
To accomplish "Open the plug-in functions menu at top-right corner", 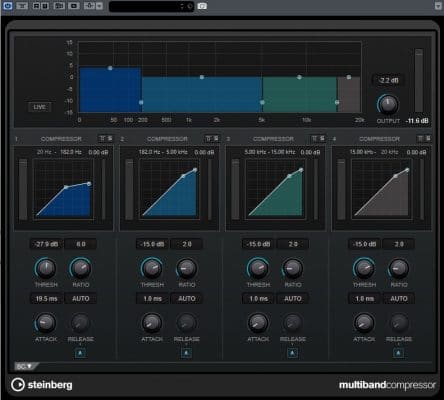I will 438,6.
